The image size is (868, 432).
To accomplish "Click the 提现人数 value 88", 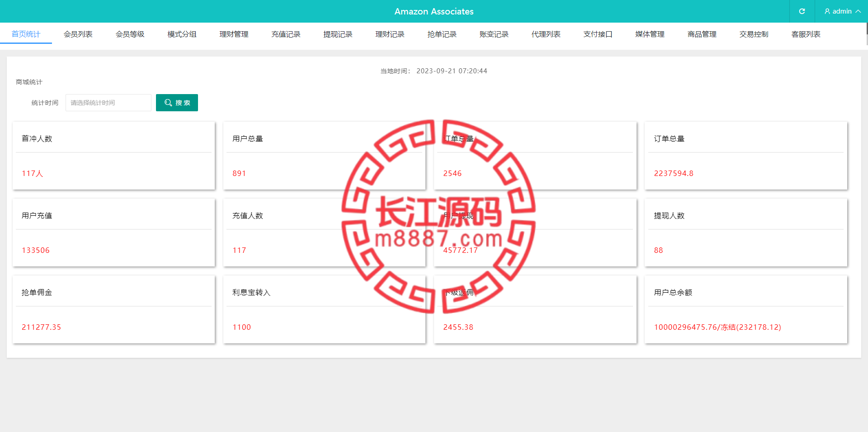I will coord(658,250).
